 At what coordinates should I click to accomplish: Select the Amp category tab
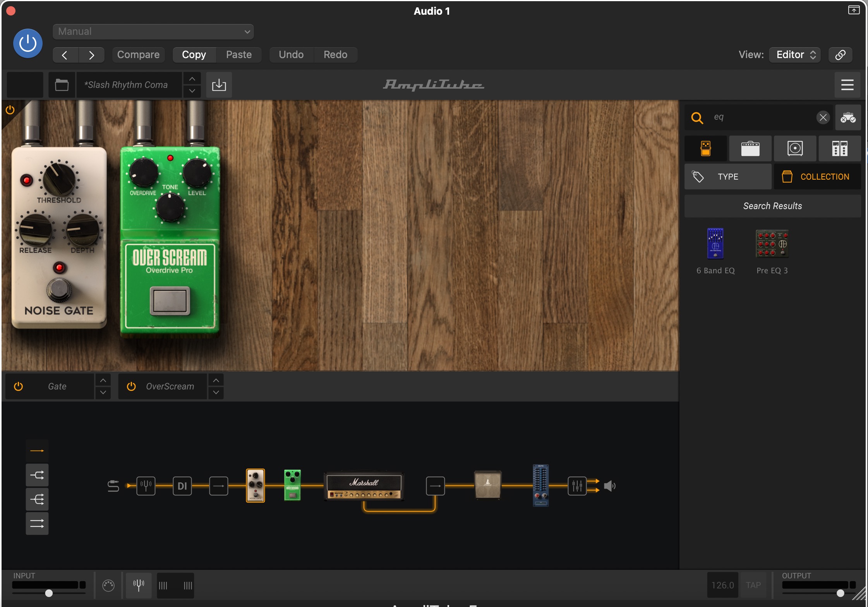tap(750, 148)
